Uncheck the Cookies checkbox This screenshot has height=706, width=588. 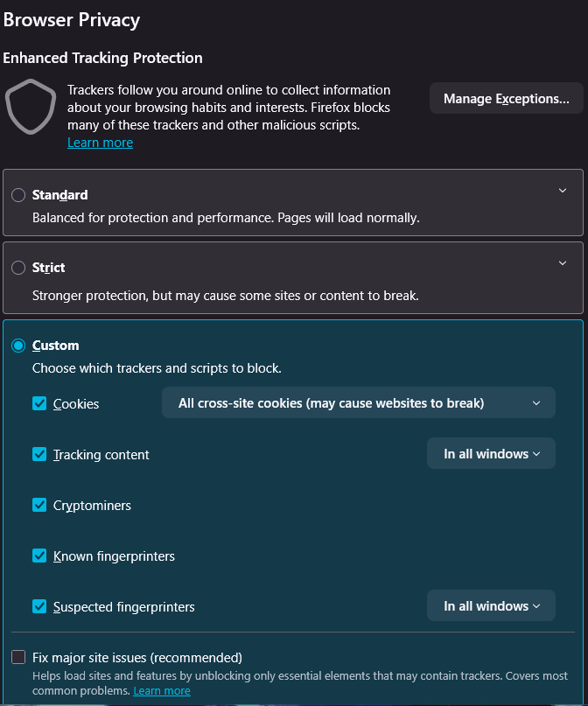39,404
